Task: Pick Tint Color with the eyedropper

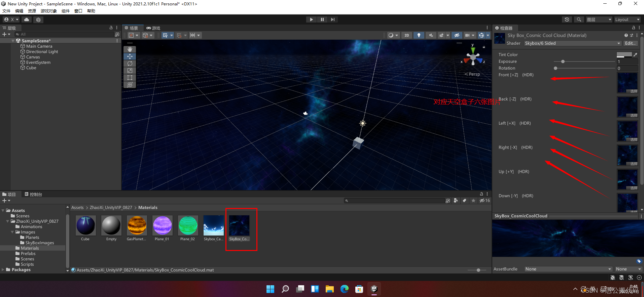Action: click(635, 54)
